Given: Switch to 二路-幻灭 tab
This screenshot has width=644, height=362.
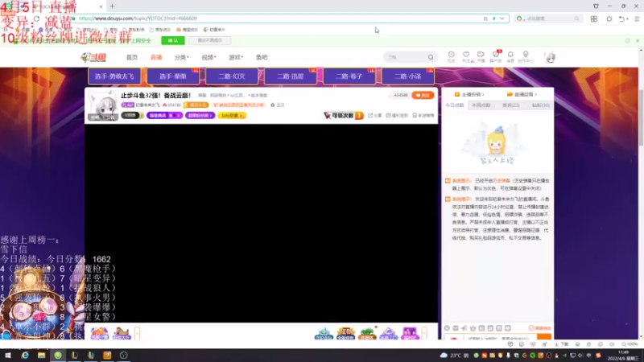Looking at the screenshot, I should pos(232,76).
